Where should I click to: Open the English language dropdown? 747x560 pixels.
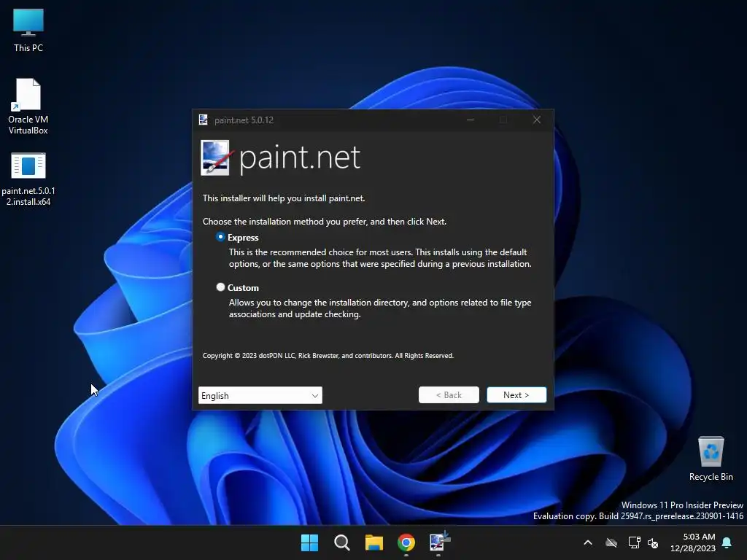(x=260, y=395)
